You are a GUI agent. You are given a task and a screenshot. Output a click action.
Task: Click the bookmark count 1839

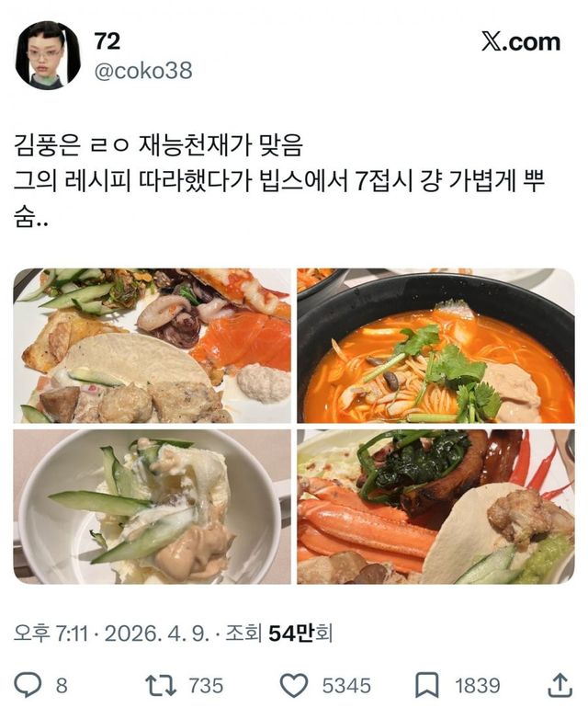click(477, 686)
